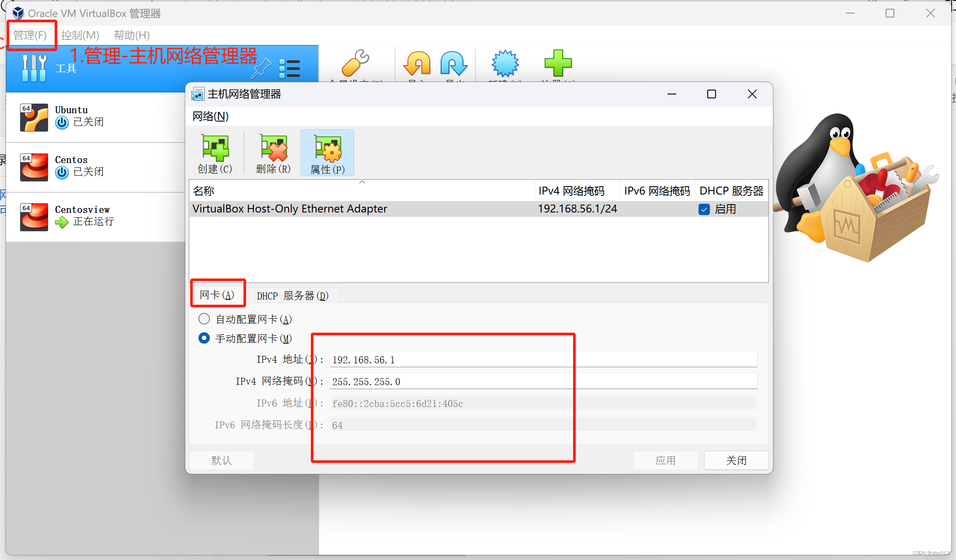Click the blue starburst New VM icon

pyautogui.click(x=505, y=63)
